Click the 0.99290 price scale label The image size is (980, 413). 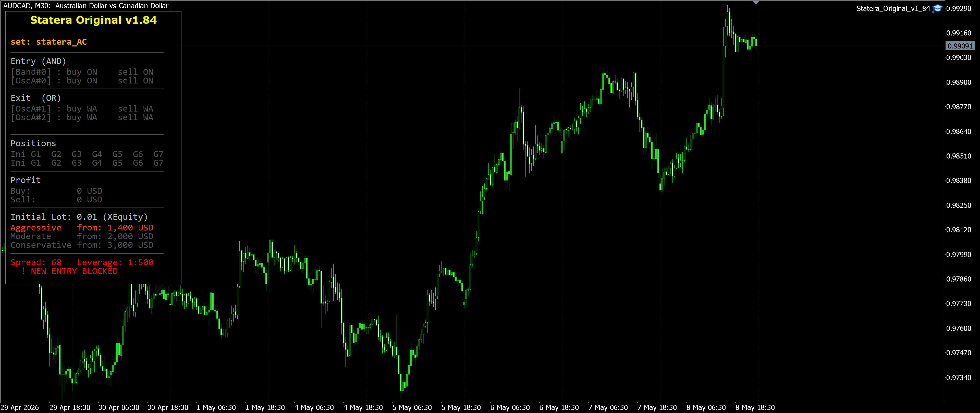(959, 8)
